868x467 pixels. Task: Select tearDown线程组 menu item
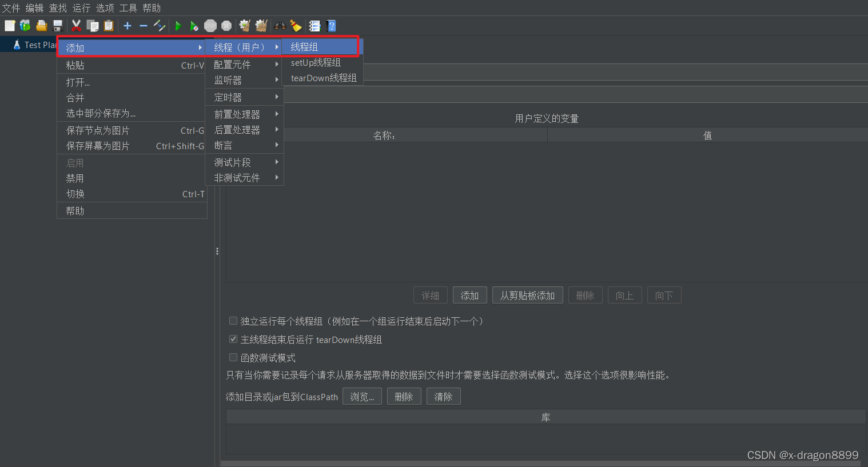pos(322,78)
